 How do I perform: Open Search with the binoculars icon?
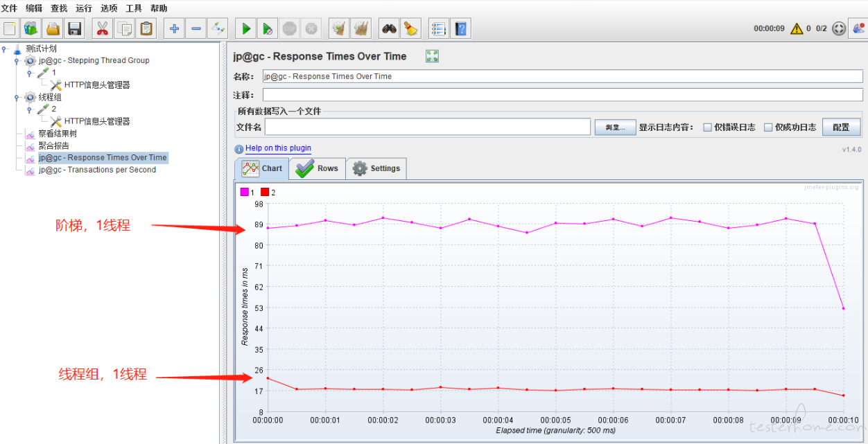[390, 28]
